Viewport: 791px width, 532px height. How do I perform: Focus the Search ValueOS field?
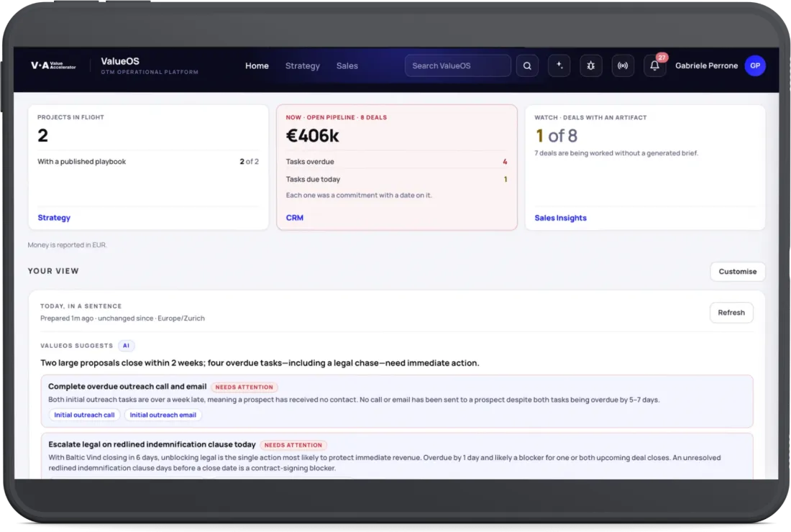(457, 65)
